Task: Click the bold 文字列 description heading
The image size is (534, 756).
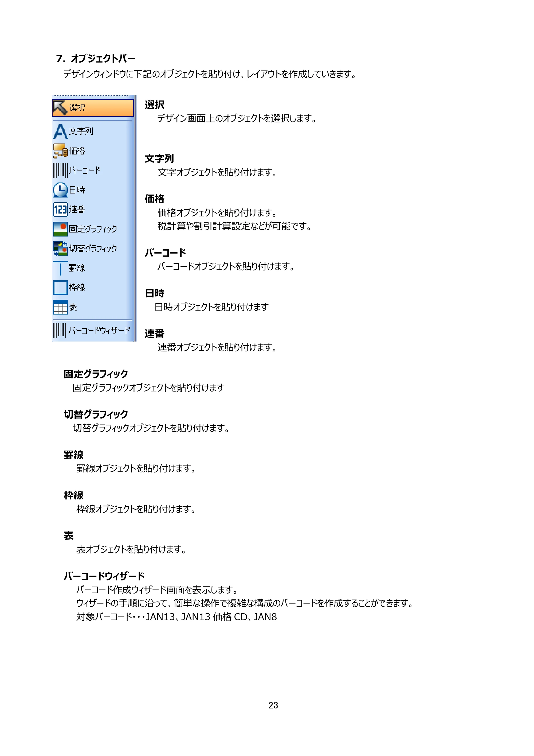Action: 159,159
